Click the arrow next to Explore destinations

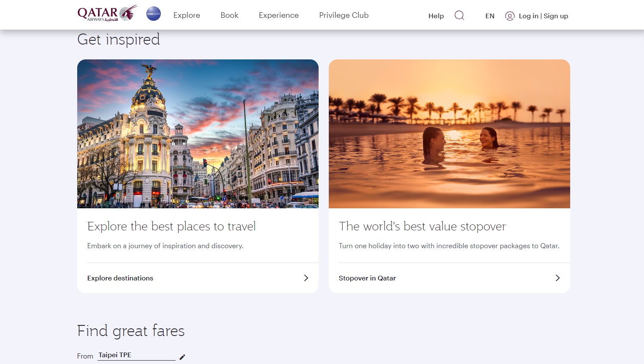click(306, 278)
